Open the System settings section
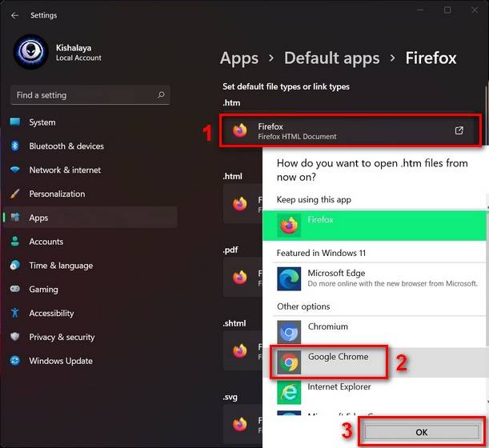 [42, 122]
